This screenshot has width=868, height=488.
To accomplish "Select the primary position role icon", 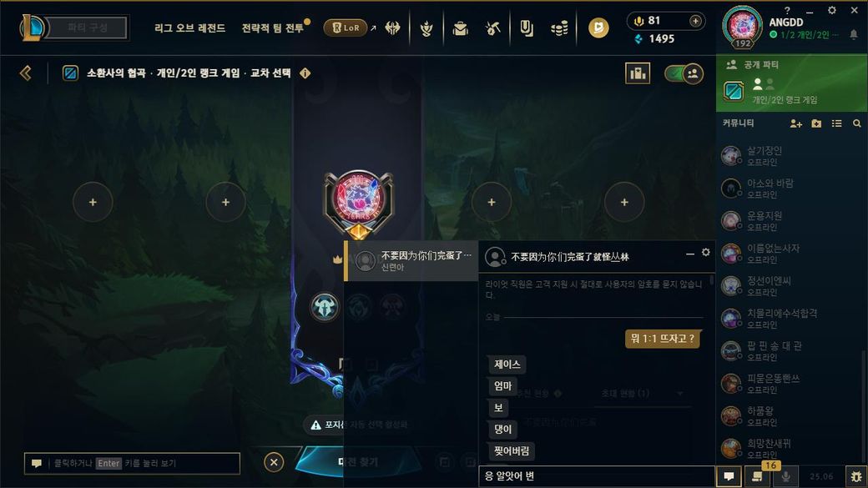I will pyautogui.click(x=325, y=306).
